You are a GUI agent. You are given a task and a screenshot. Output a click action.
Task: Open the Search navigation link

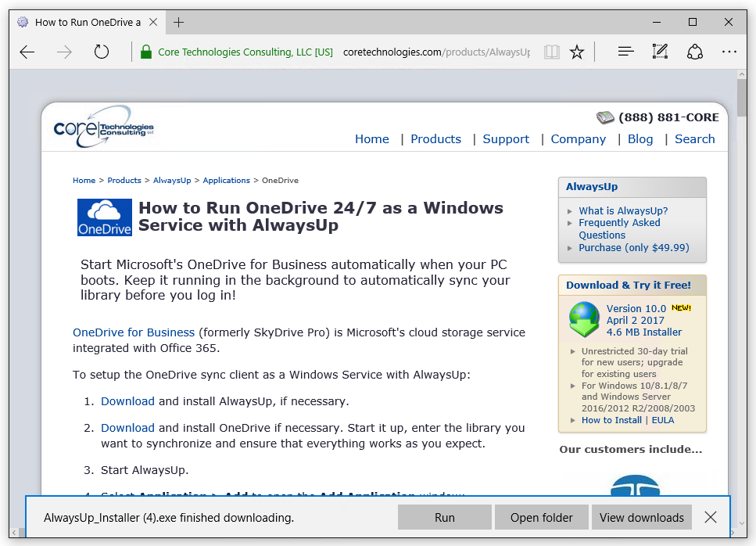tap(695, 139)
